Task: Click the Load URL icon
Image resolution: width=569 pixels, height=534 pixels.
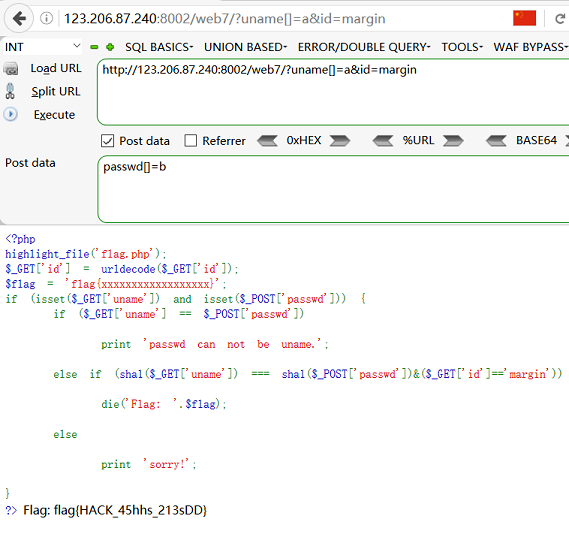Action: (x=11, y=69)
